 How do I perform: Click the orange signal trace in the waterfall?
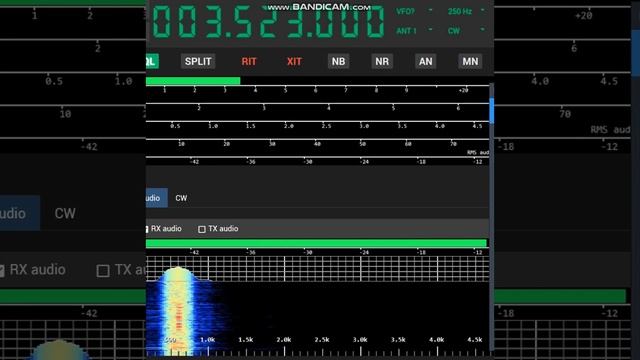[x=178, y=318]
